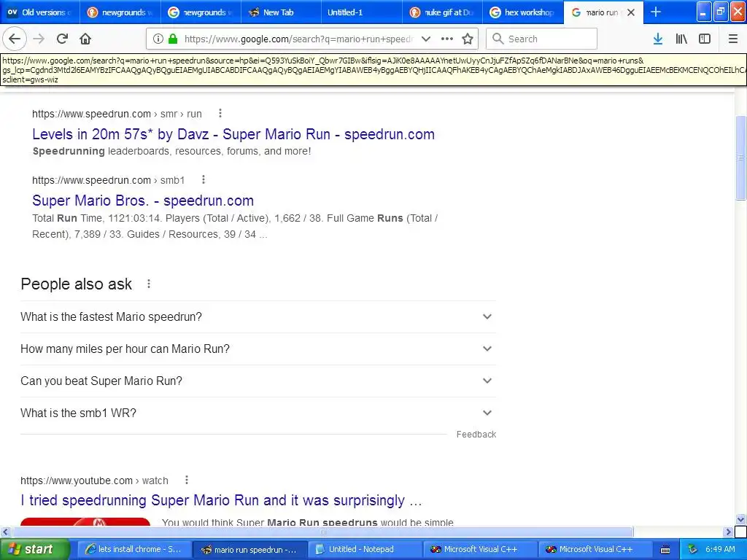The height and width of the screenshot is (560, 747).
Task: Open the Library bookshelf icon
Action: [681, 39]
